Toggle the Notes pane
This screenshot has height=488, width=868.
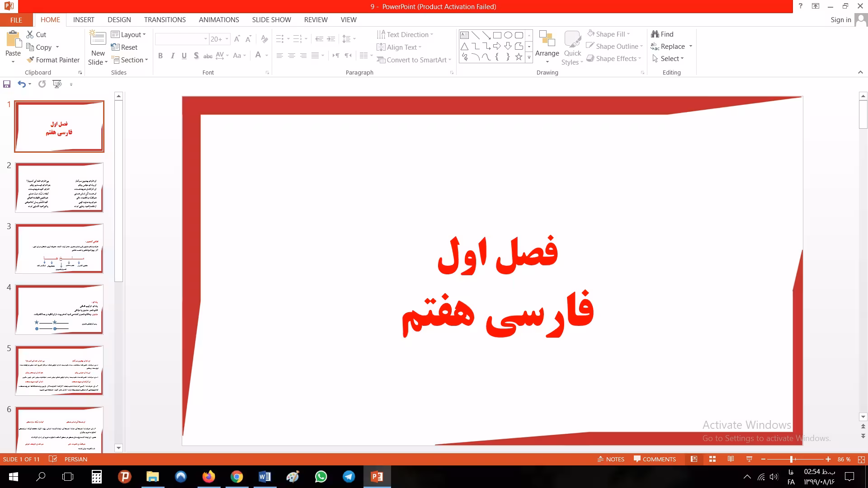click(611, 459)
